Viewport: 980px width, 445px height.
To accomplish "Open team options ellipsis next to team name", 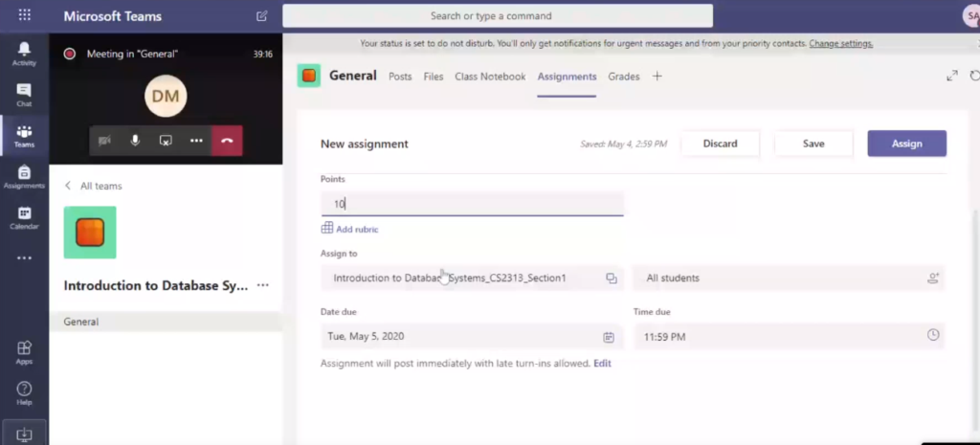I will coord(263,285).
